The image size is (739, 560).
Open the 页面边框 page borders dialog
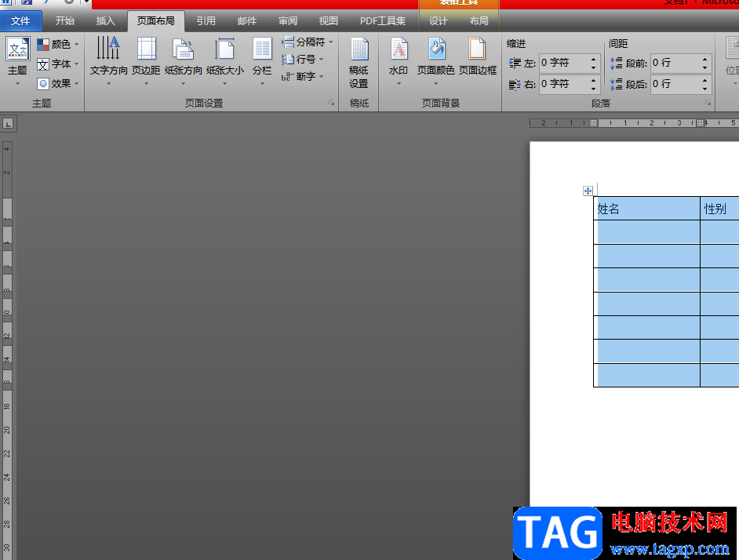[478, 56]
